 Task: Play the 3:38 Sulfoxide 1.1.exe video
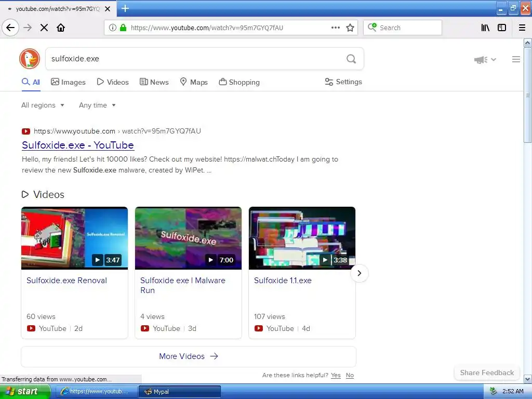(325, 260)
